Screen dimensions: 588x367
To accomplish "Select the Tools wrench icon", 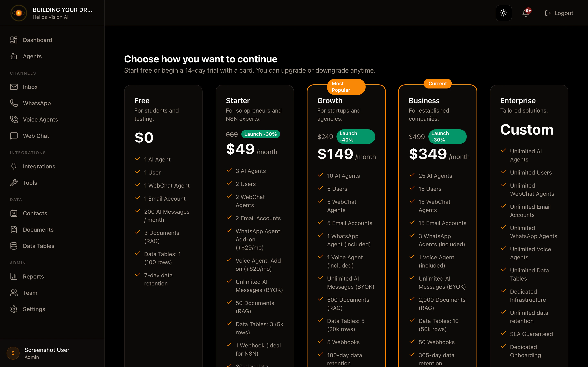I will (14, 182).
